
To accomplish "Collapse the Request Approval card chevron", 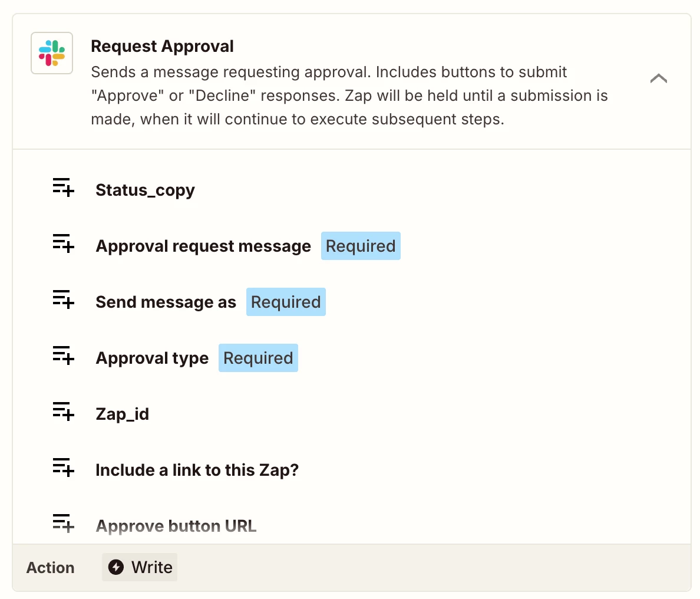I will 658,78.
